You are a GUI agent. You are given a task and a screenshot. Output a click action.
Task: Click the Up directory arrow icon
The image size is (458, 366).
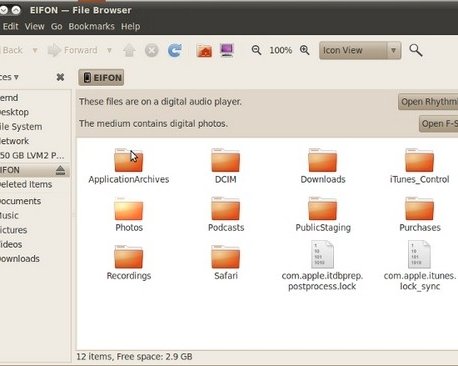pyautogui.click(x=129, y=51)
